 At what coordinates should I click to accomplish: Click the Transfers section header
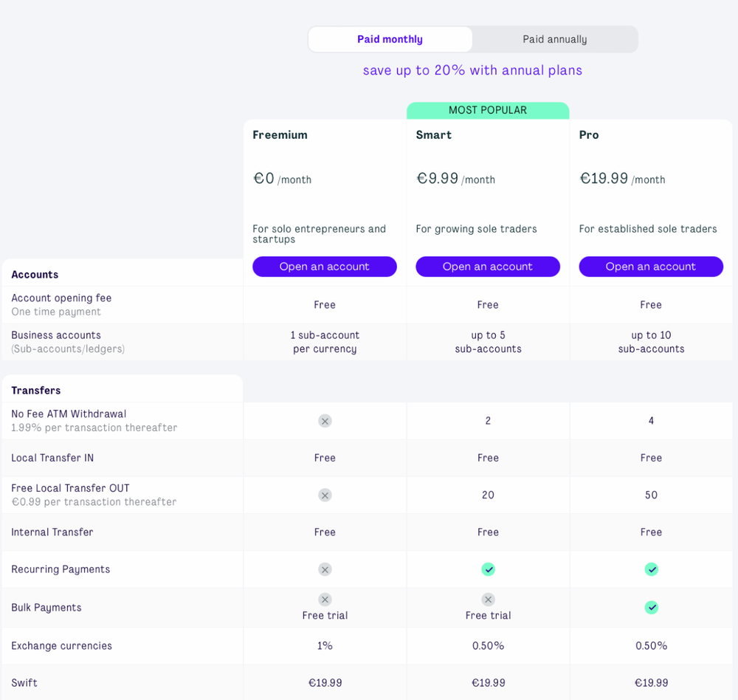[x=36, y=391]
